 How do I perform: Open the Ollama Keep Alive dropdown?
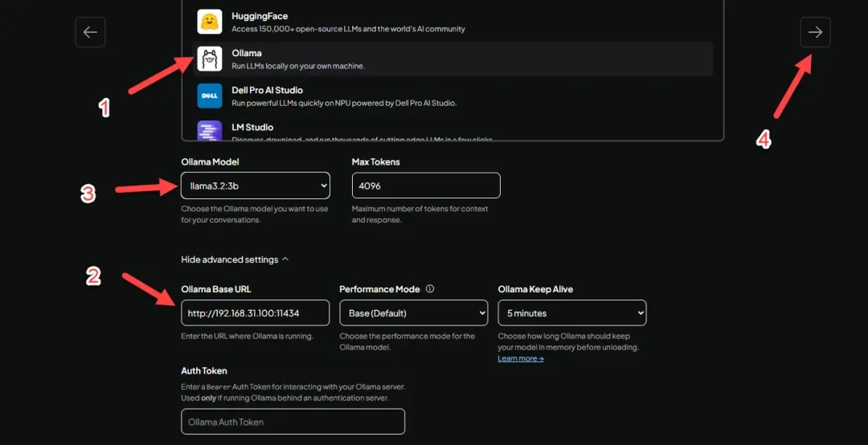(572, 312)
